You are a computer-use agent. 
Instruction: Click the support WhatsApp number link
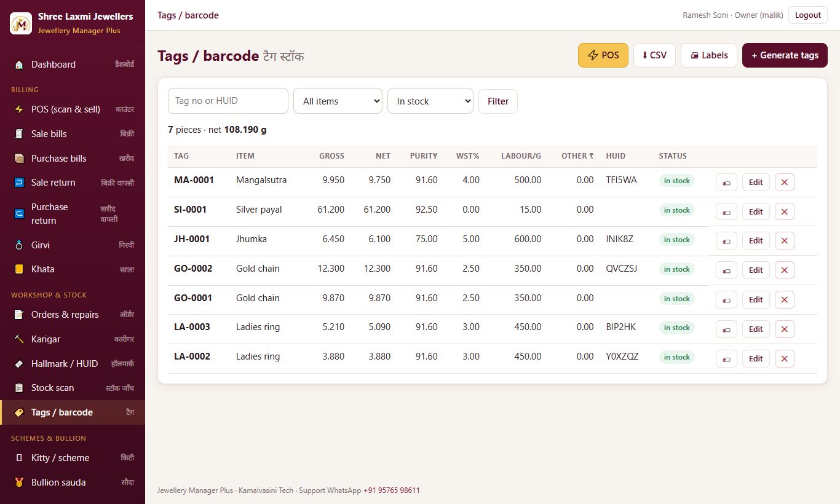click(392, 490)
